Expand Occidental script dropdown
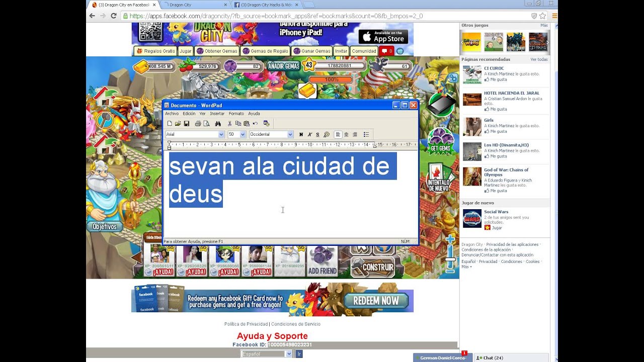Screen dimensions: 644x362 click(x=290, y=134)
